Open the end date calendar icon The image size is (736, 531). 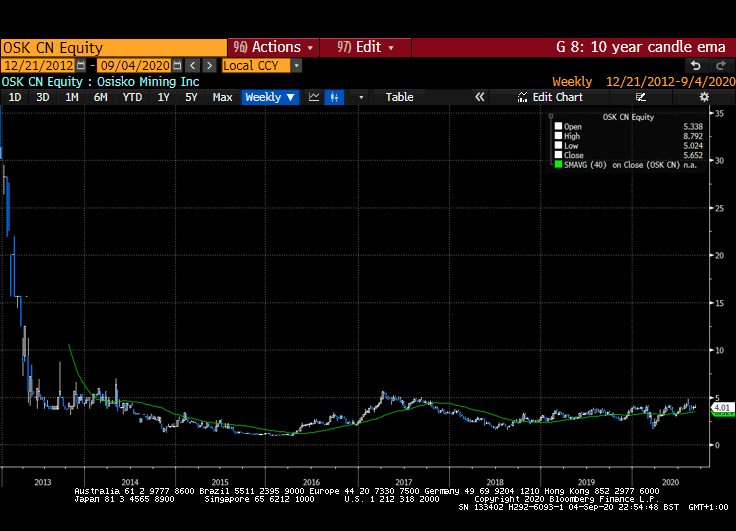(x=177, y=65)
